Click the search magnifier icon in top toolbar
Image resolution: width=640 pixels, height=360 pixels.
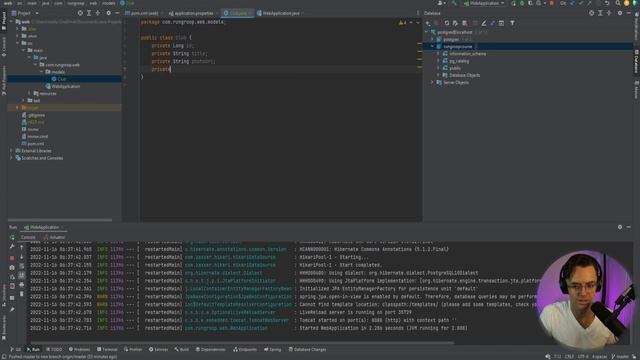tap(618, 3)
